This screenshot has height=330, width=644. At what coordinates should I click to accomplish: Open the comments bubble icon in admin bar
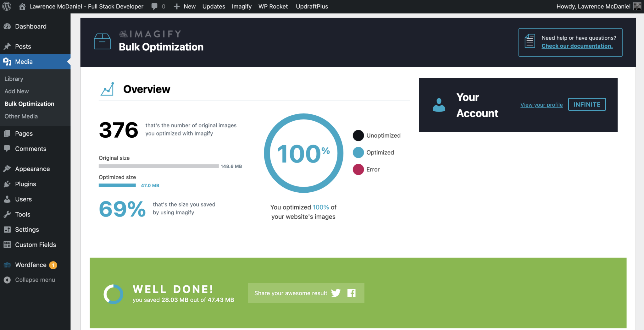point(154,6)
